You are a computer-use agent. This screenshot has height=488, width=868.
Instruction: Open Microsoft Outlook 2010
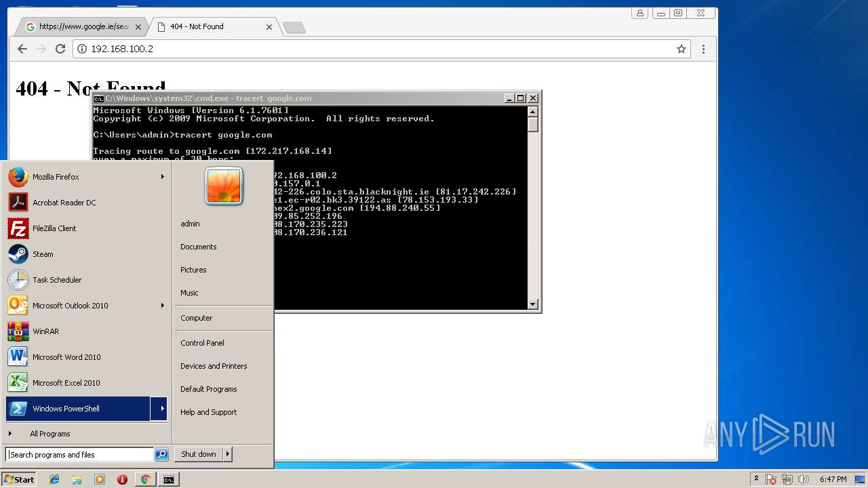tap(79, 306)
